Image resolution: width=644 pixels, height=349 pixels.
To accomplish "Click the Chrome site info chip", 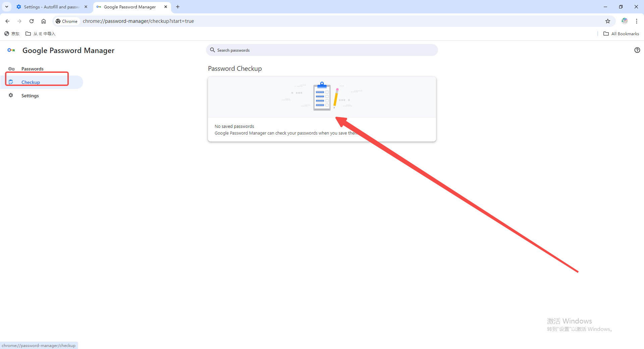I will coord(67,21).
